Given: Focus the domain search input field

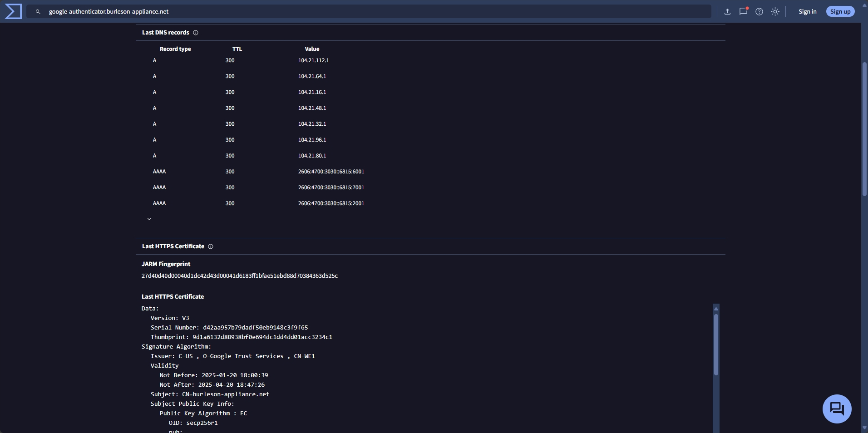Looking at the screenshot, I should tap(363, 12).
